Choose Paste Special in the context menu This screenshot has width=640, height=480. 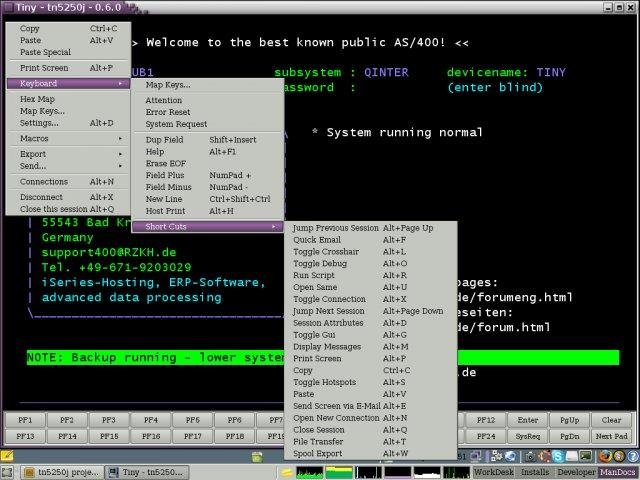[x=68, y=52]
